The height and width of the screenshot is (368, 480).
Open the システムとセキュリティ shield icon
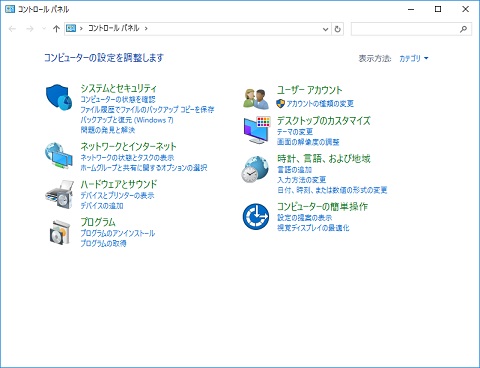(59, 97)
